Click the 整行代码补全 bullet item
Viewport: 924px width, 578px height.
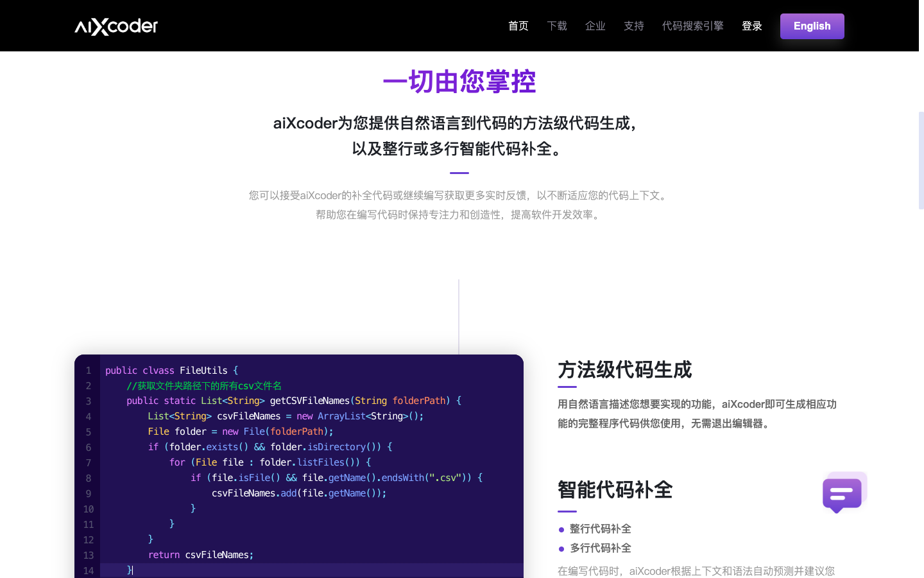601,529
